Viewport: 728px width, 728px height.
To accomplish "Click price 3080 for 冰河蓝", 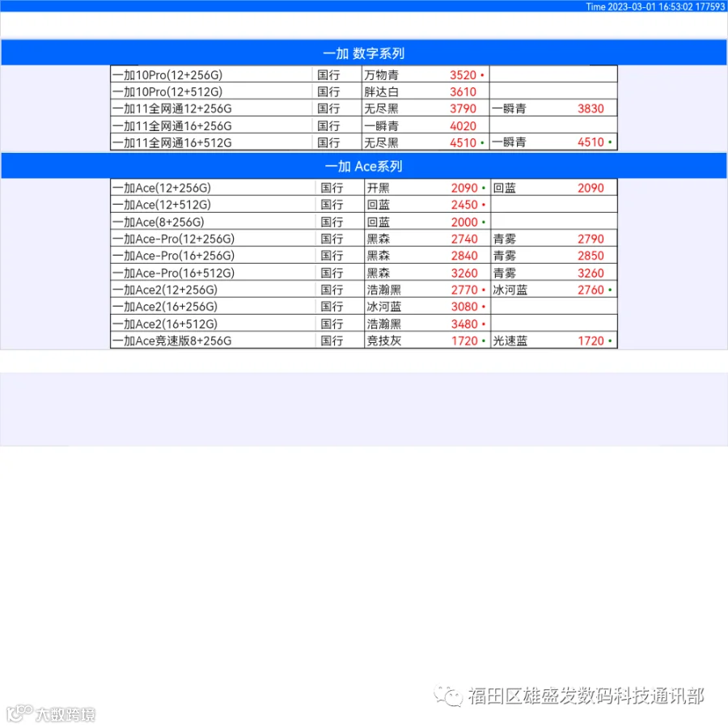I will click(464, 307).
